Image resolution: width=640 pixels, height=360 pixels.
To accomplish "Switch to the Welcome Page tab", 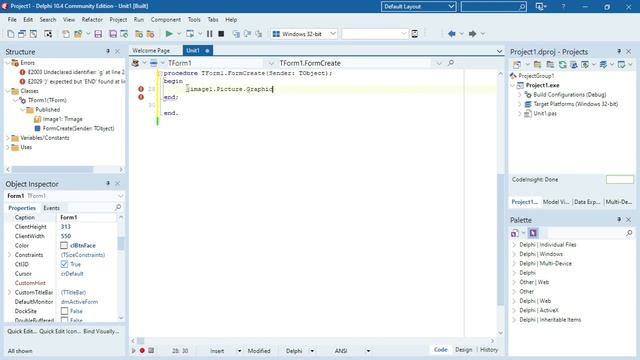I will pyautogui.click(x=151, y=51).
